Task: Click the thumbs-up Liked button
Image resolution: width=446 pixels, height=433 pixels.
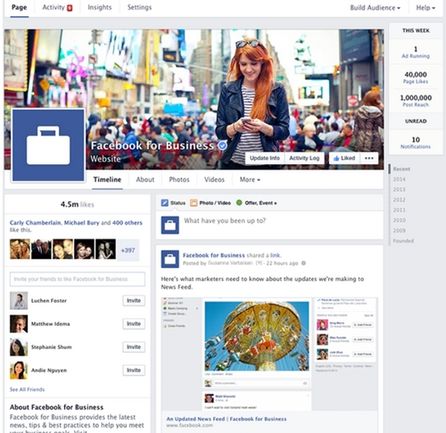Action: pyautogui.click(x=345, y=158)
